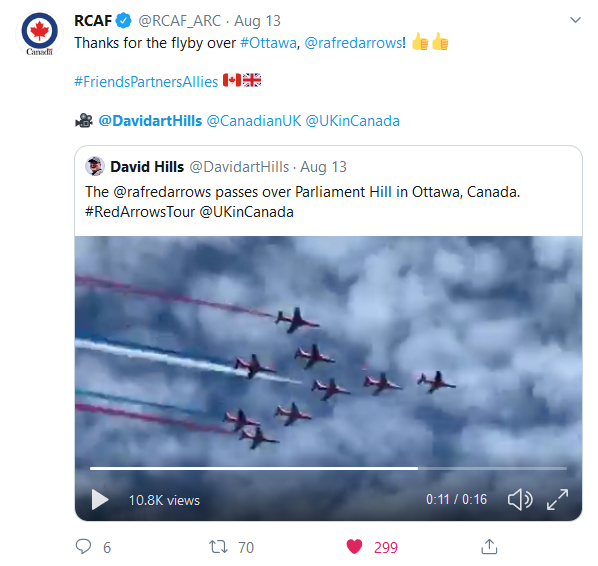Image resolution: width=598 pixels, height=566 pixels.
Task: Open the tweet options chevron menu
Action: tap(575, 20)
